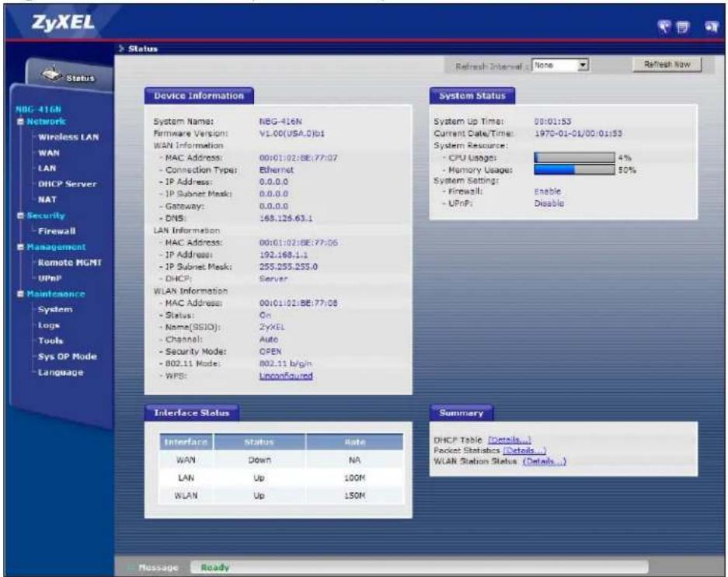
Task: Click the Refresh Now button
Action: coord(667,64)
